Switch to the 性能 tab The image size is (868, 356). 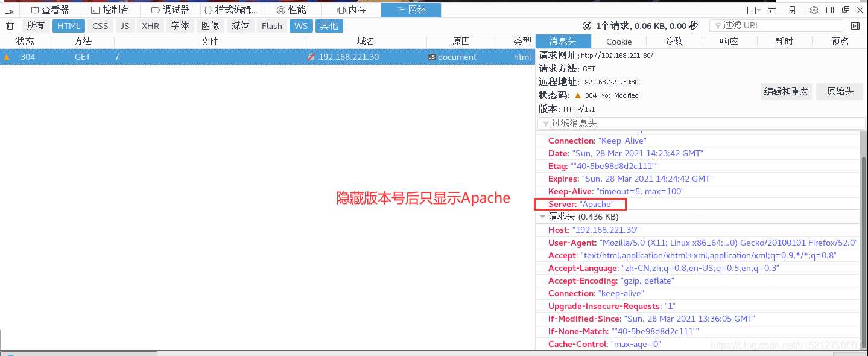291,10
